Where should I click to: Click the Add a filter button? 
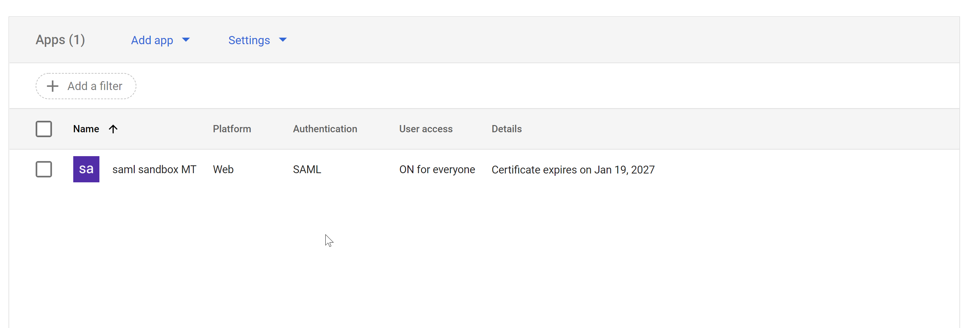(86, 86)
